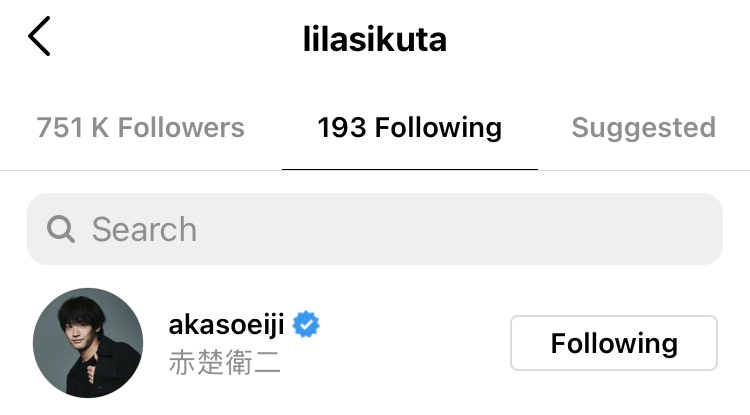Switch to the 751 K Followers tab
The height and width of the screenshot is (415, 750).
[141, 128]
